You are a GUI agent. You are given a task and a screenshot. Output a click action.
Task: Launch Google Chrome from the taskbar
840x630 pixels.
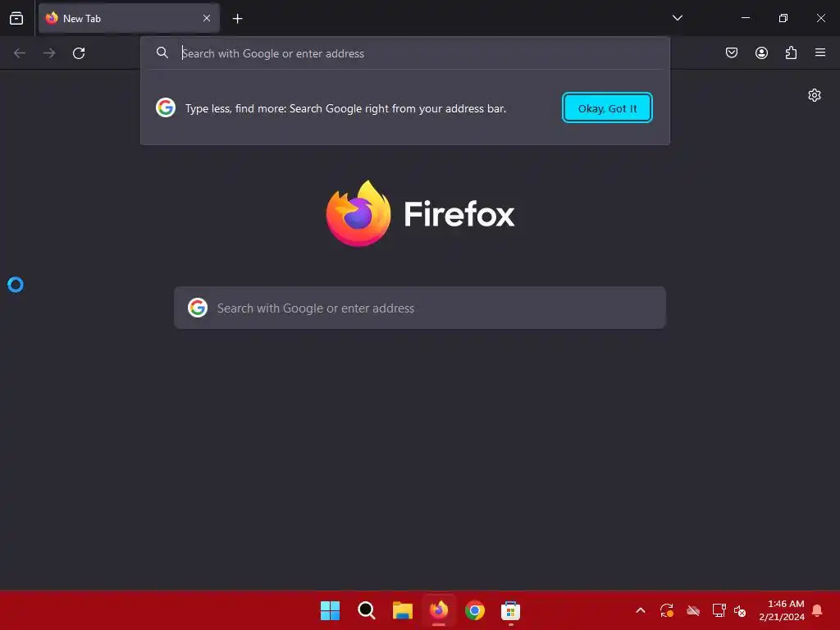475,610
